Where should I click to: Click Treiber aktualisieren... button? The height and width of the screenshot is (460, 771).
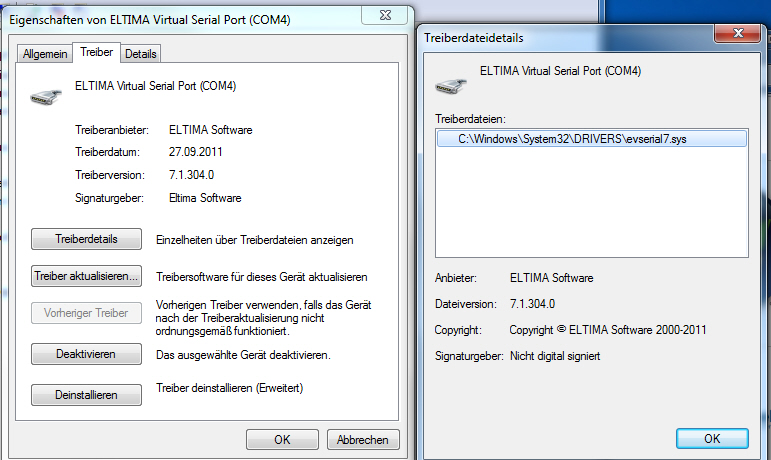point(87,276)
